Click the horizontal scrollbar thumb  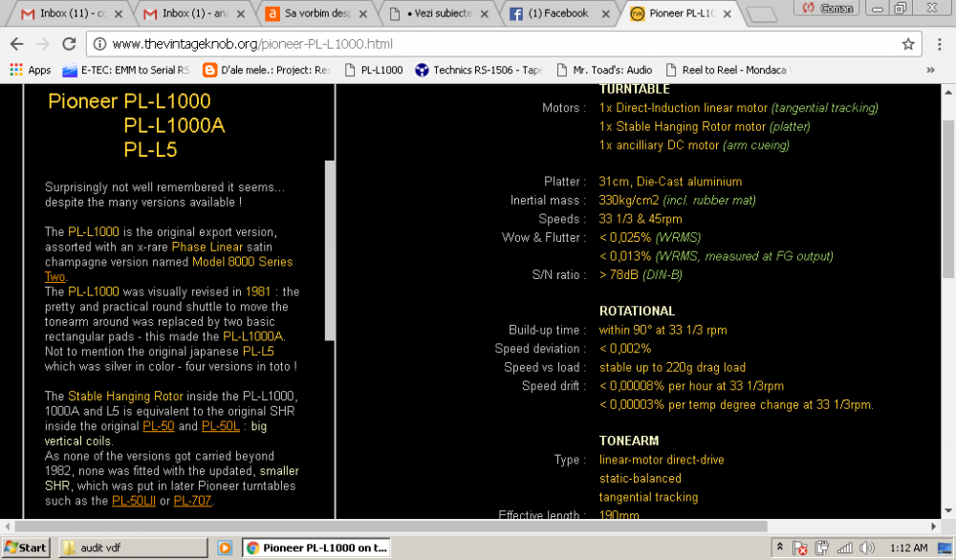pos(391,526)
